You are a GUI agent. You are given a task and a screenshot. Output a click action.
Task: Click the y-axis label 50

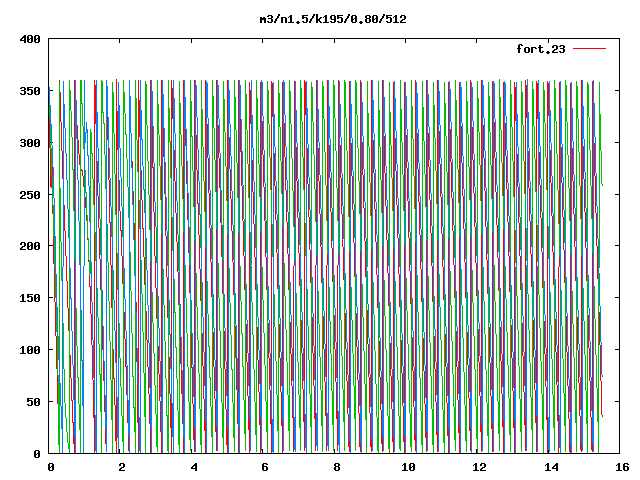click(x=33, y=402)
